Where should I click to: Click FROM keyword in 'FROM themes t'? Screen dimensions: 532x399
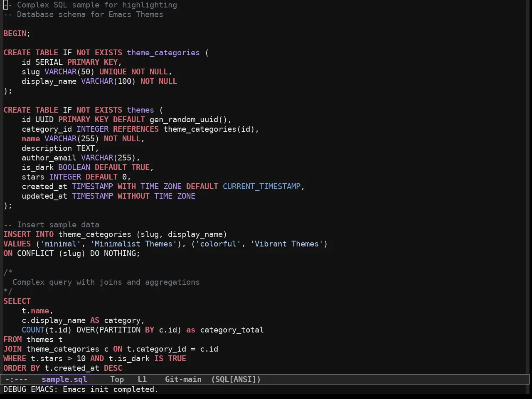pyautogui.click(x=12, y=340)
